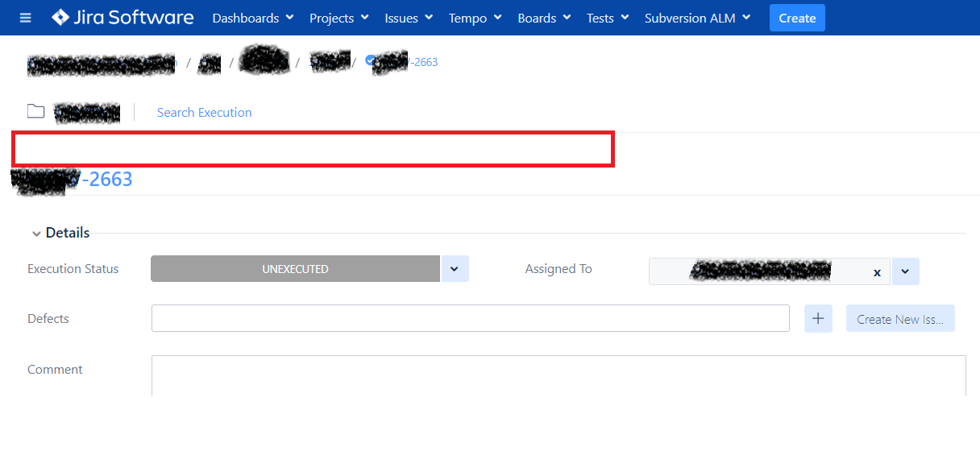Click the Comment label
Screen dimensions: 980x472
tap(55, 369)
